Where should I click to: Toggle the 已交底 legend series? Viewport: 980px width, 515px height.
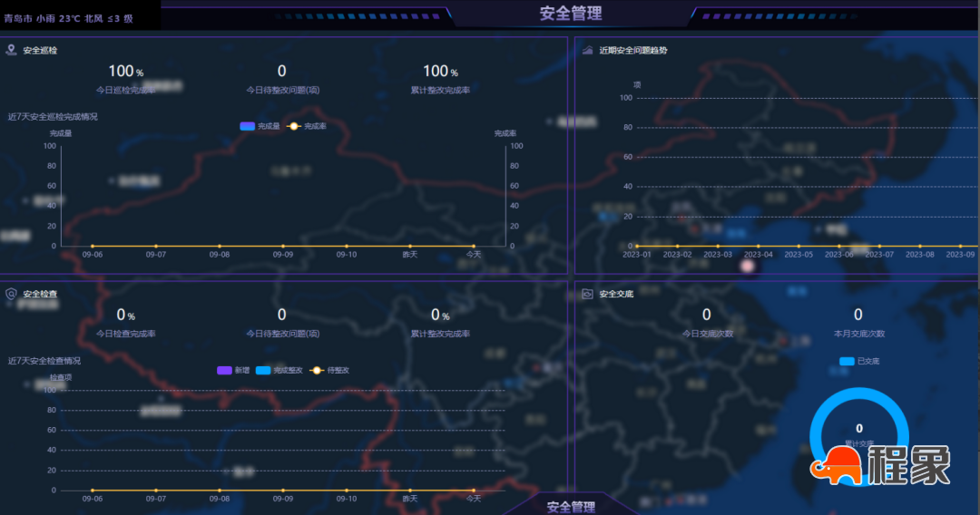[859, 361]
